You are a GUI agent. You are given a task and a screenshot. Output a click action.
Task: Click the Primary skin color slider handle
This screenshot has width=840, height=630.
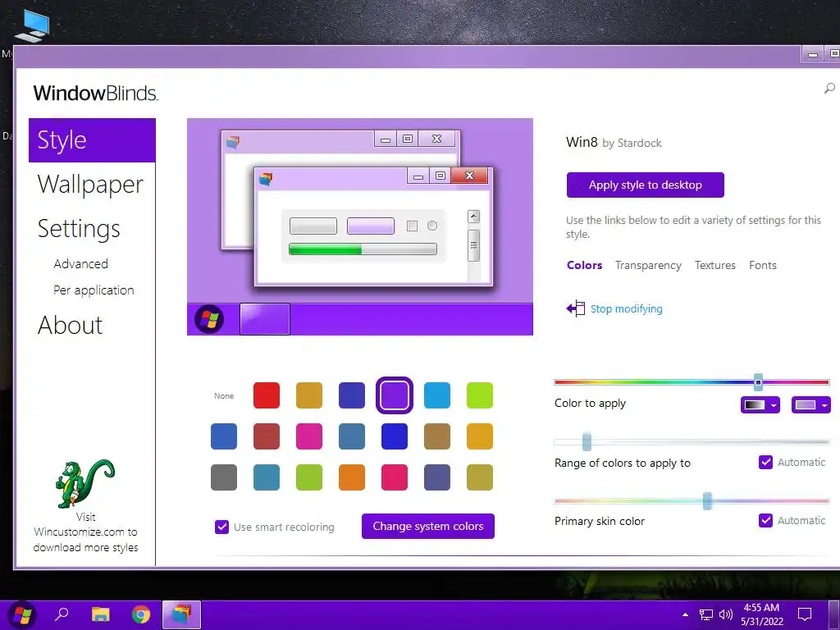tap(707, 501)
